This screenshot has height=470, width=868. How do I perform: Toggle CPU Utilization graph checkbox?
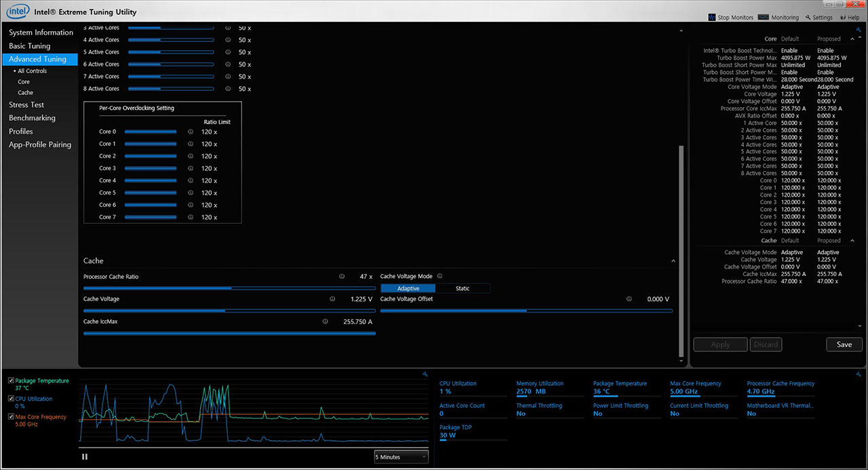[x=11, y=399]
